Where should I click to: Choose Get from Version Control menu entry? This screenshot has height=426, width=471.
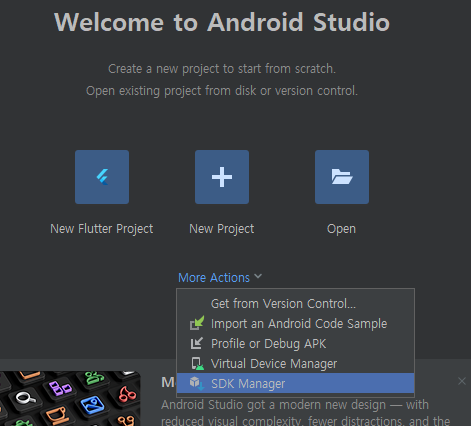(295, 304)
